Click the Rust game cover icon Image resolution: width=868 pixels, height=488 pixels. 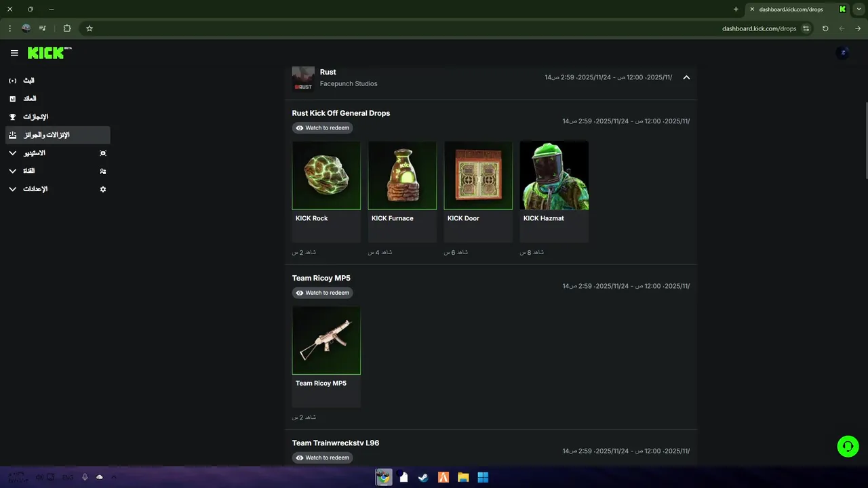point(303,79)
